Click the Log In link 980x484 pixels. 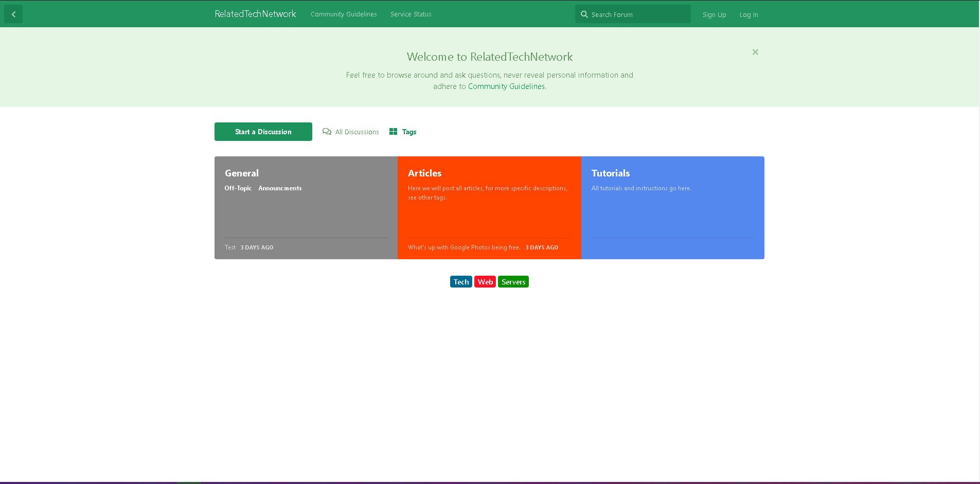pyautogui.click(x=749, y=14)
